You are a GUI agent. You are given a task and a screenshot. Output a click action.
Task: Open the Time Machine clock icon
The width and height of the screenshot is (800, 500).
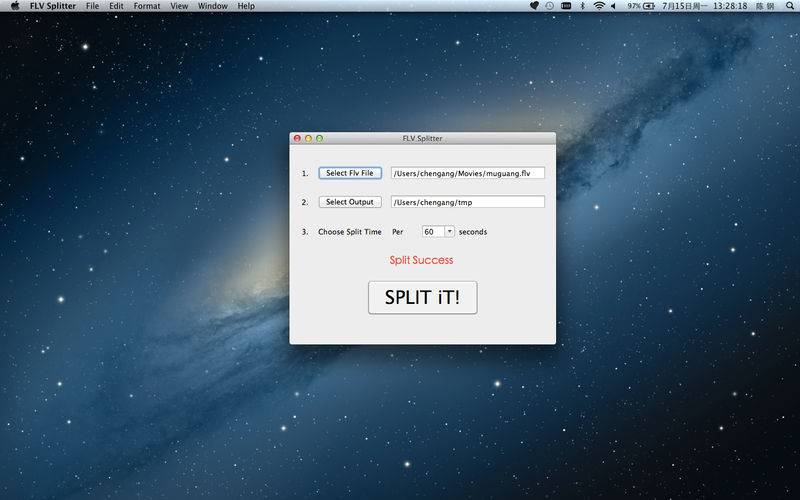point(549,6)
